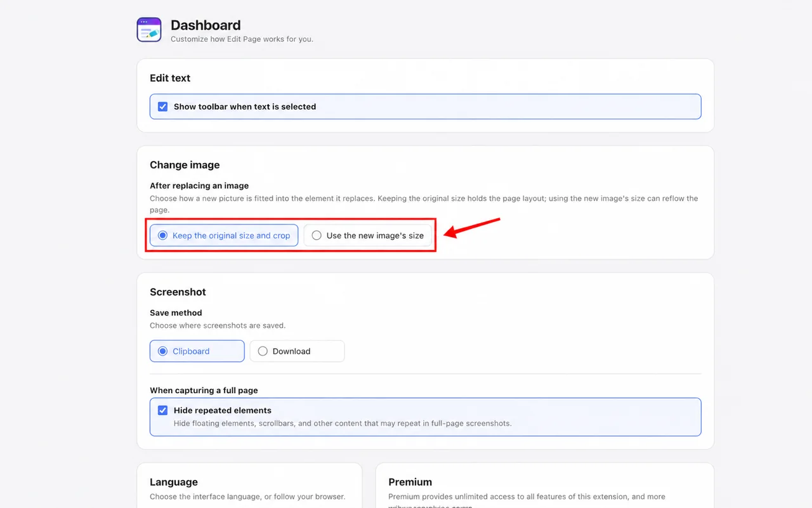
Task: Click the 'Choose how a new picture is fitted' description
Action: (424, 204)
